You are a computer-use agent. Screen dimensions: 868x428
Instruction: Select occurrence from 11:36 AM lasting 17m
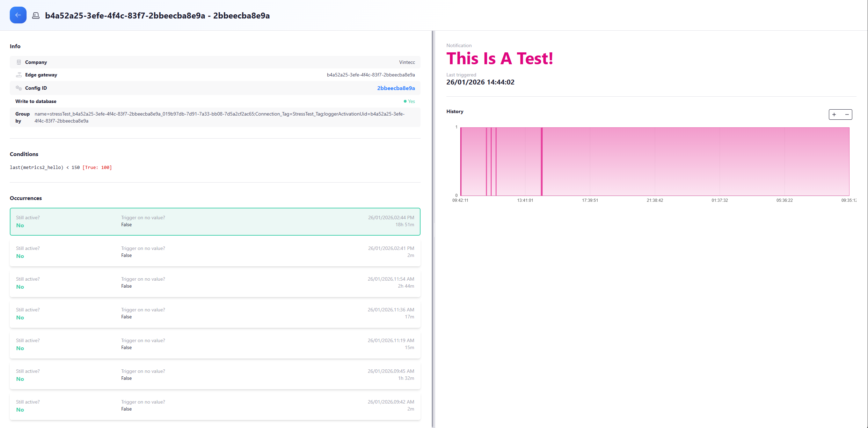click(x=215, y=314)
